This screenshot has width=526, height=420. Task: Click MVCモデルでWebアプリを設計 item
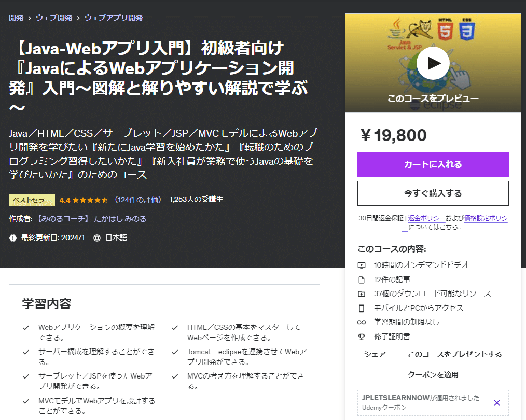pos(96,405)
